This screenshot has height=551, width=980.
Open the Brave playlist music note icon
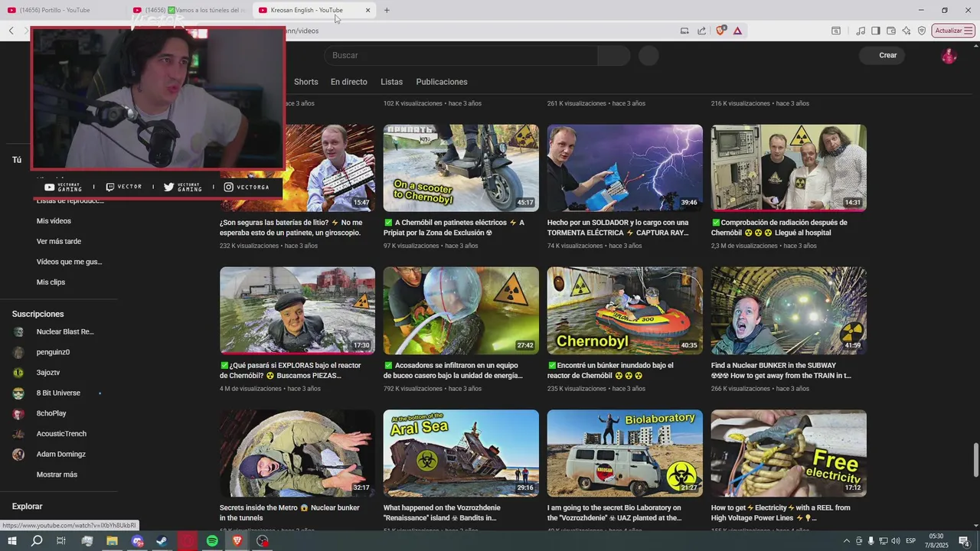(861, 31)
